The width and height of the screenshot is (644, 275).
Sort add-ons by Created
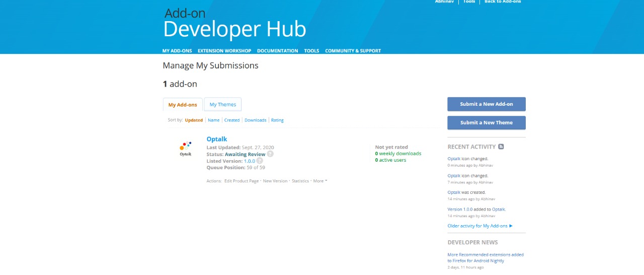(232, 120)
